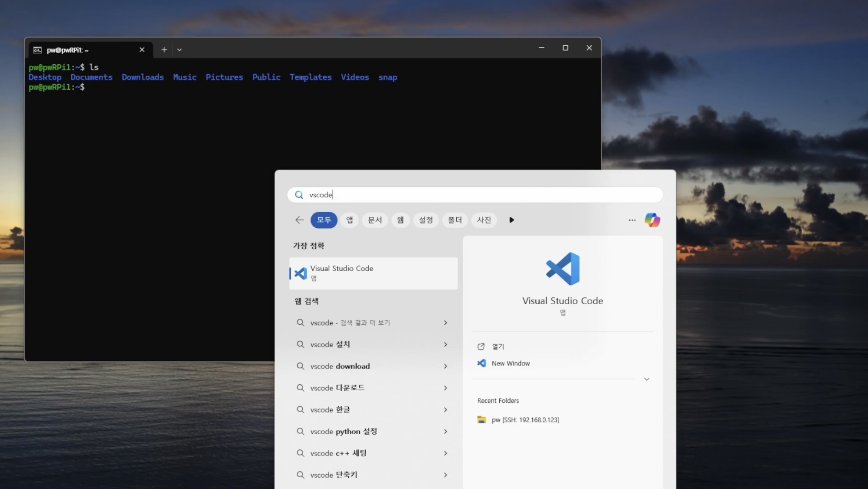This screenshot has width=868, height=489.
Task: Click the large Visual Studio Code logo
Action: tap(562, 269)
